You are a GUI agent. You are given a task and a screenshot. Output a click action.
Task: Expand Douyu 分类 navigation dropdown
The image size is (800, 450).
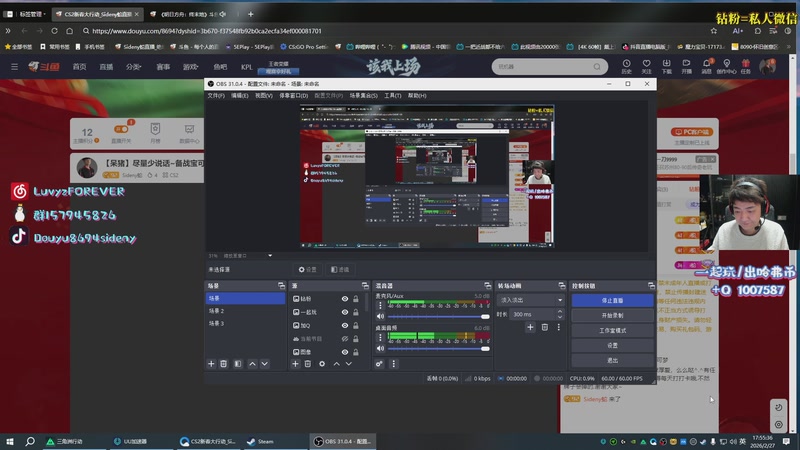[133, 67]
